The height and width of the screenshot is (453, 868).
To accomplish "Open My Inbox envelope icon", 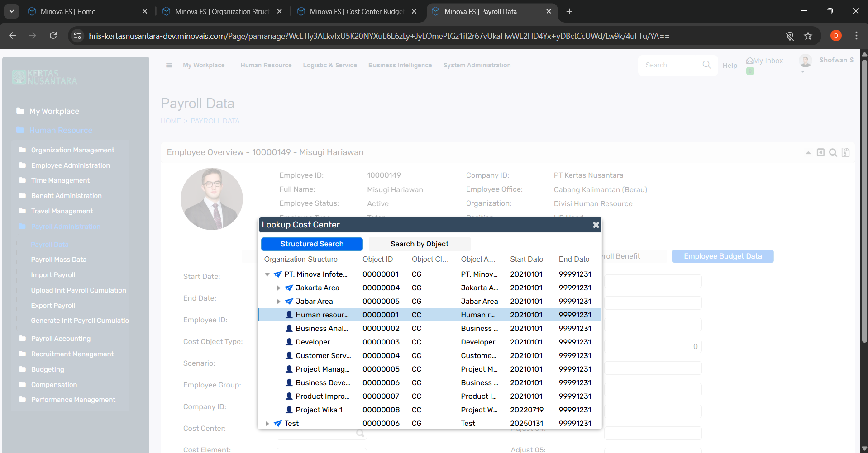I will tap(750, 61).
